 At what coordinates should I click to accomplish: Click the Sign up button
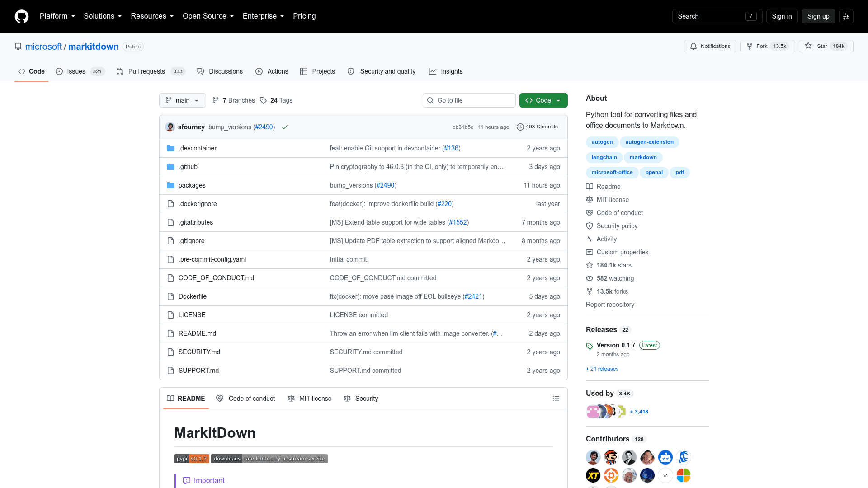[x=818, y=16]
